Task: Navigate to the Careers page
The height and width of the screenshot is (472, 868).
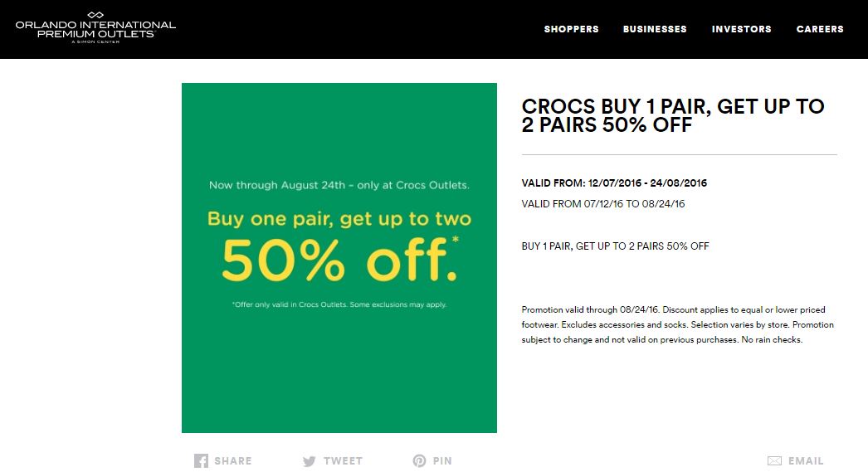Action: [819, 29]
